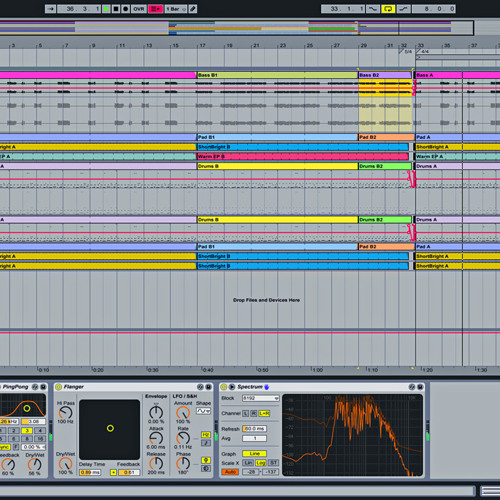The image size is (500, 500).
Task: Open the Flanger hot-swap preset icon
Action: [x=200, y=387]
